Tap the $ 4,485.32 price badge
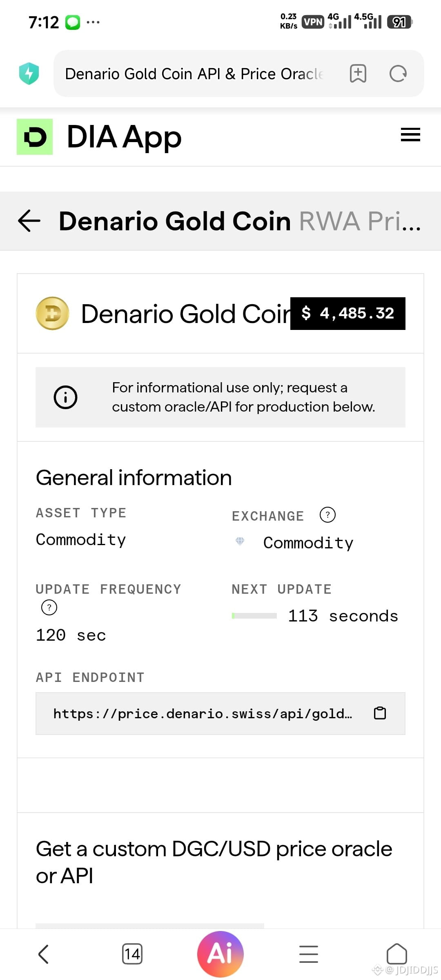 [x=348, y=314]
